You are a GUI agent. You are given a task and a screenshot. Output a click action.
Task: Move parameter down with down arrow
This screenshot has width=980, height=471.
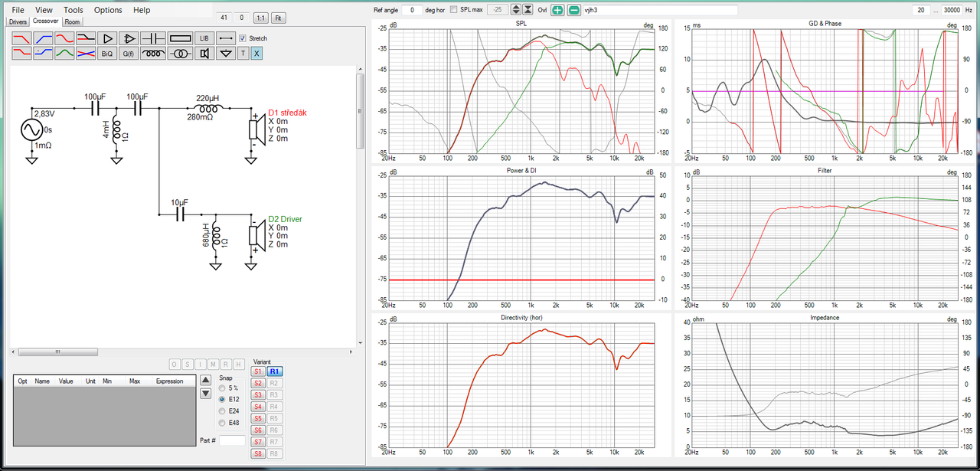(205, 394)
